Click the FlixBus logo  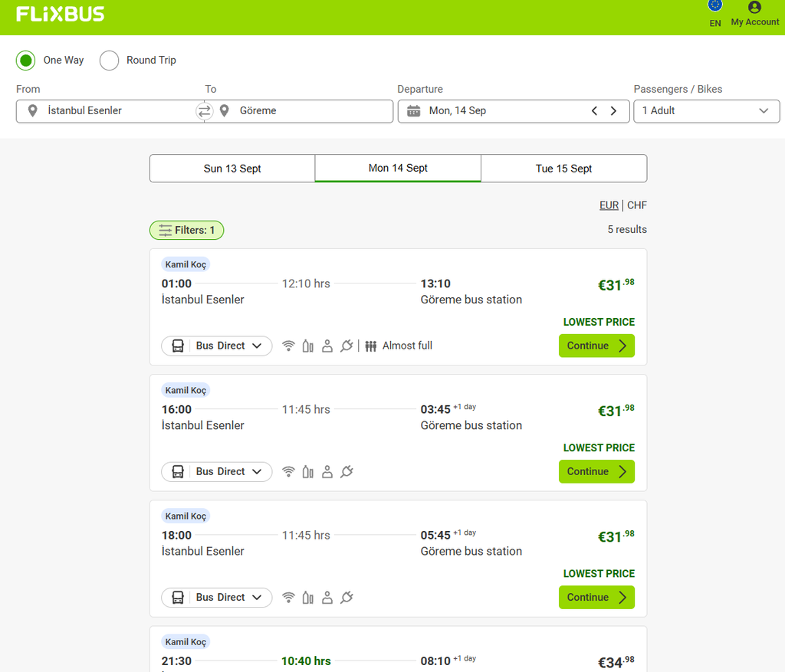pyautogui.click(x=60, y=14)
